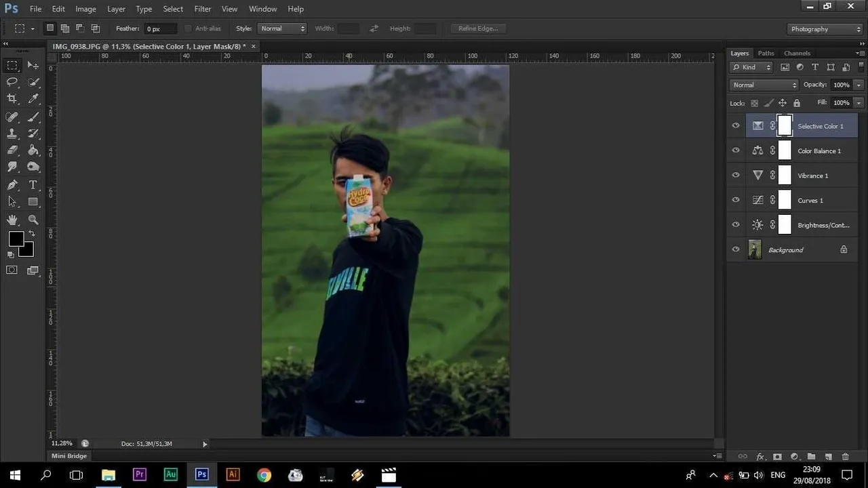Toggle lock all for layer
The image size is (868, 488).
797,103
